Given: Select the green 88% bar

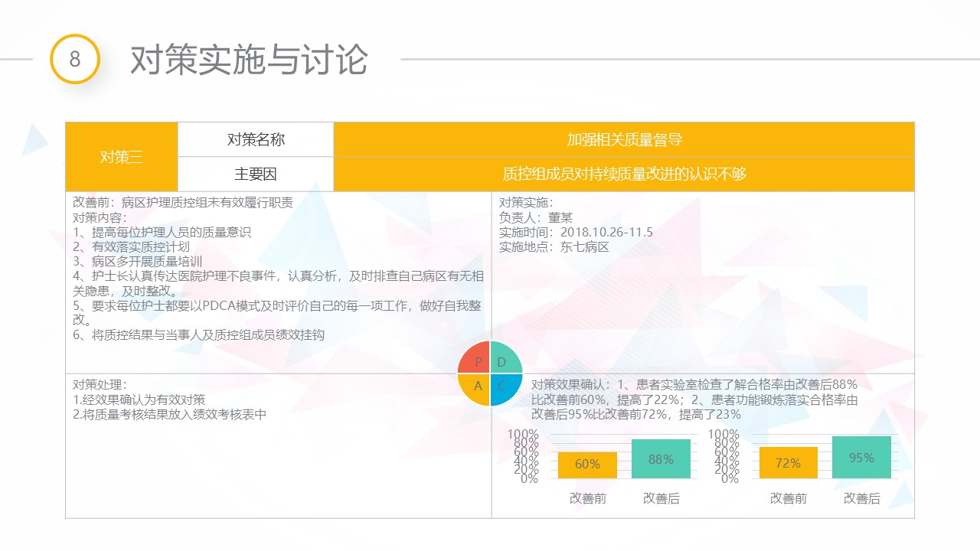Looking at the screenshot, I should [661, 458].
